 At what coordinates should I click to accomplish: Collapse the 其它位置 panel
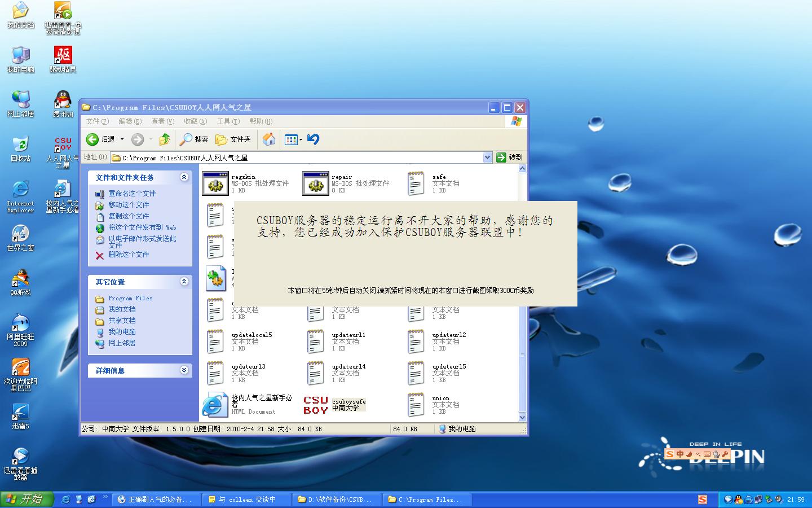[184, 282]
